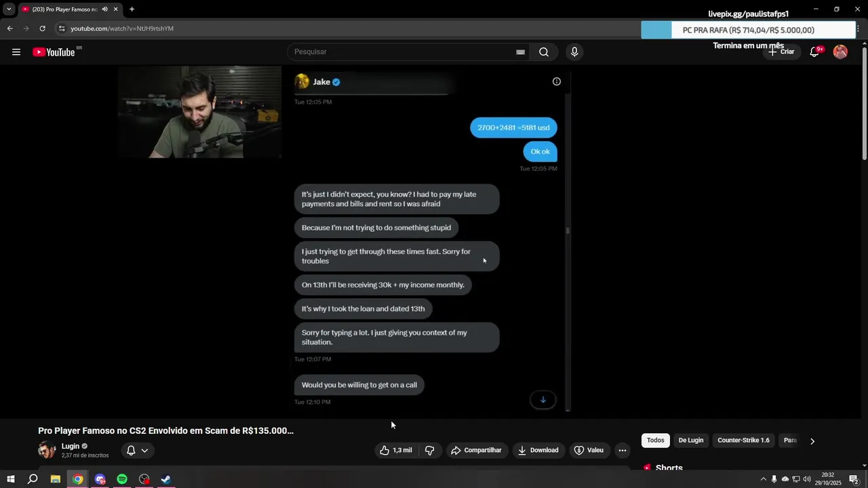Open the account avatar menu
Viewport: 868px width, 488px height.
tap(840, 52)
